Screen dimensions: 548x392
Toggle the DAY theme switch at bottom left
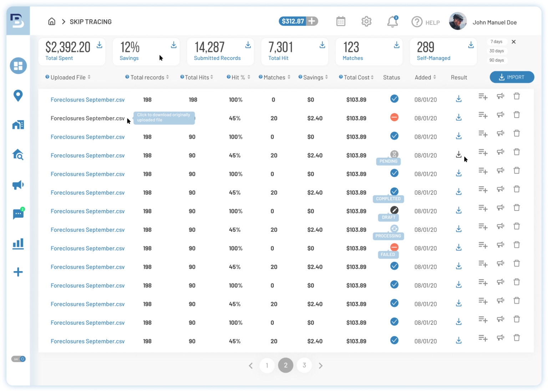(x=18, y=359)
